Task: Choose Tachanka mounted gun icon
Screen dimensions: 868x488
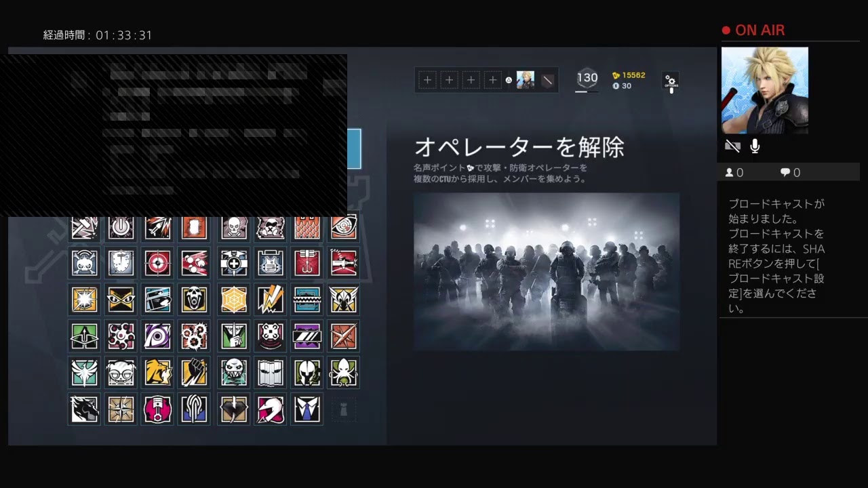Action: [x=344, y=263]
